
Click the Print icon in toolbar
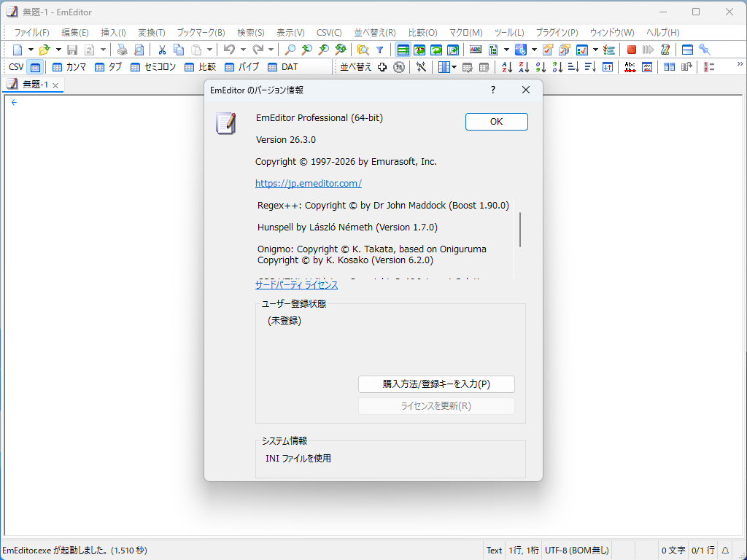(123, 50)
